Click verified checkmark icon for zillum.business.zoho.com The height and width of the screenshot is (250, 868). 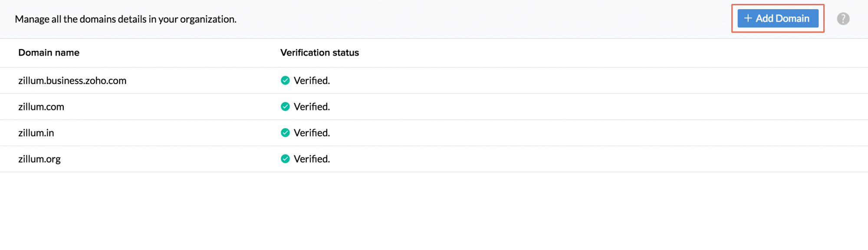(x=285, y=80)
